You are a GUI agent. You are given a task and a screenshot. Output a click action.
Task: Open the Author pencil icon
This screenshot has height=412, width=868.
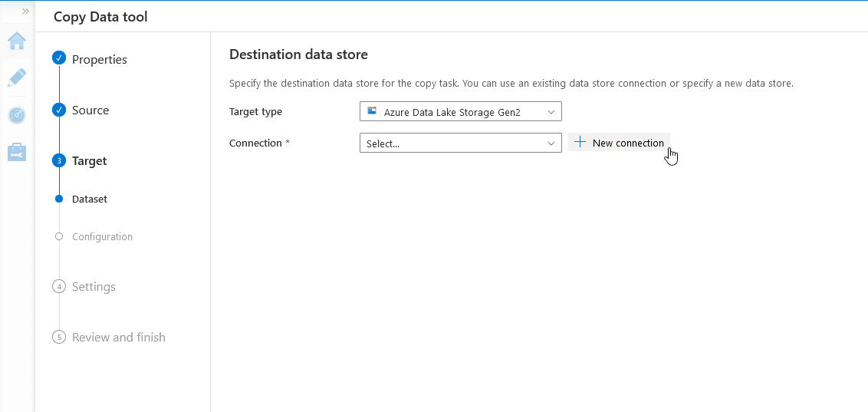17,77
